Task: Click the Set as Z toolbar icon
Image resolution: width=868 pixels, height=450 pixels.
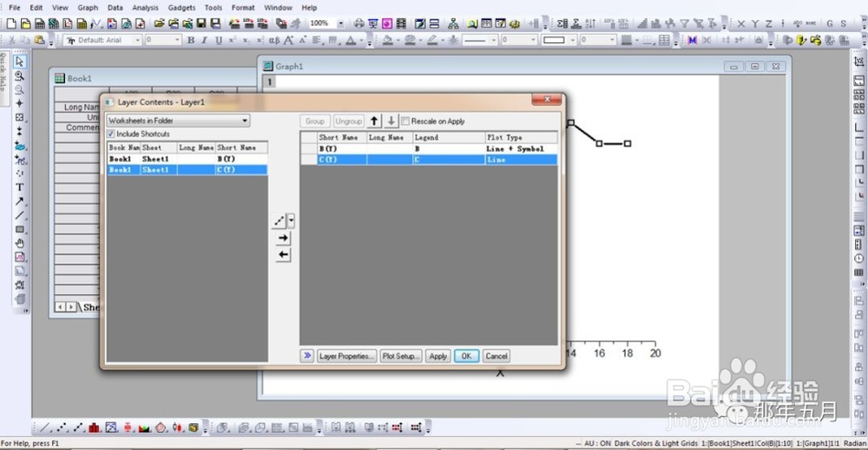Action: click(x=768, y=23)
